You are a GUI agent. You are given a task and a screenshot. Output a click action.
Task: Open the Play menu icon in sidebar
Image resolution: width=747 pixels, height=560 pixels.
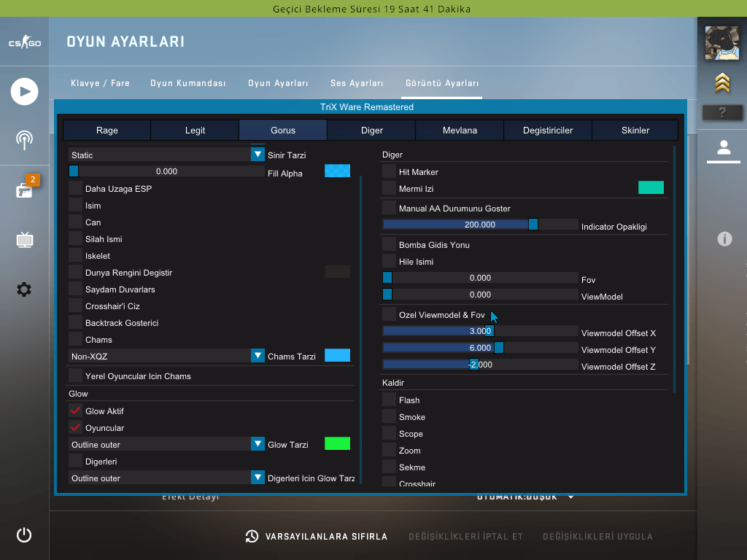(x=24, y=91)
